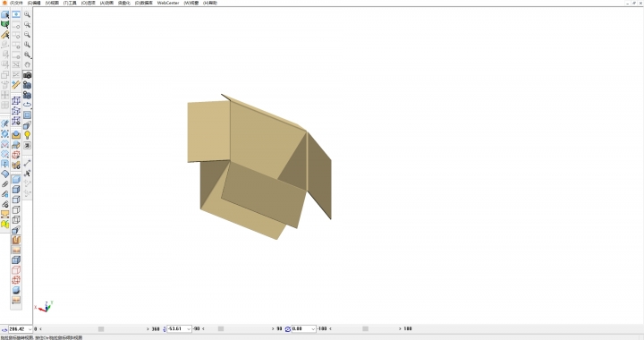Click the left arrow after -100
Image resolution: width=644 pixels, height=340 pixels.
(330, 329)
